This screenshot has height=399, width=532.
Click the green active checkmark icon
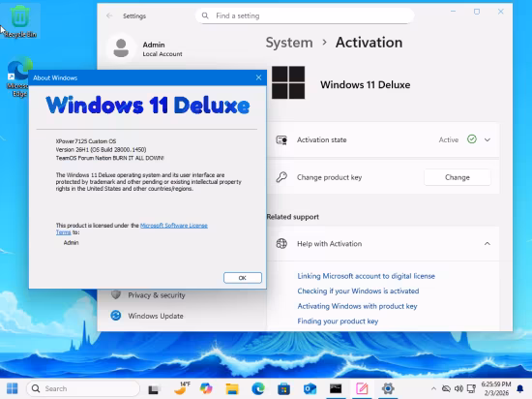coord(472,139)
